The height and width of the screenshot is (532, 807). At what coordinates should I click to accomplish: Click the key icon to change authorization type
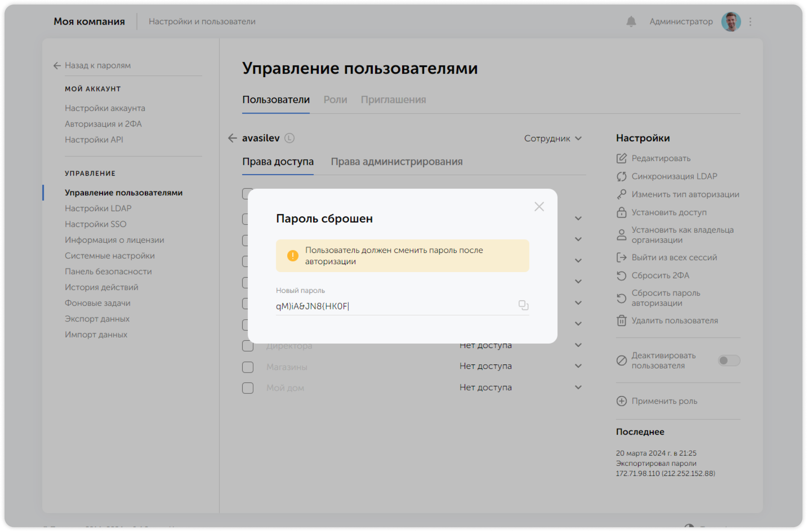[x=622, y=194]
